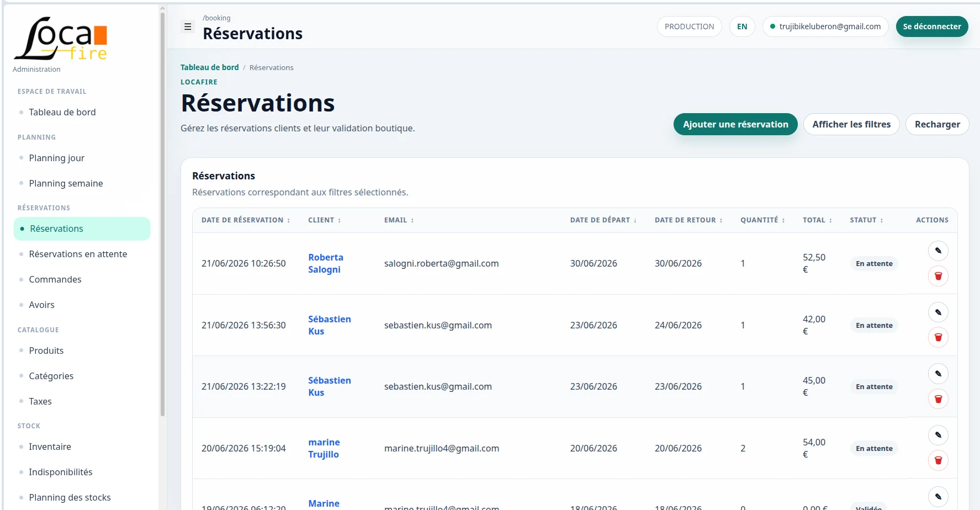Screen dimensions: 980x510
Task: Click return date 24/06/2026 cell
Action: coord(678,325)
